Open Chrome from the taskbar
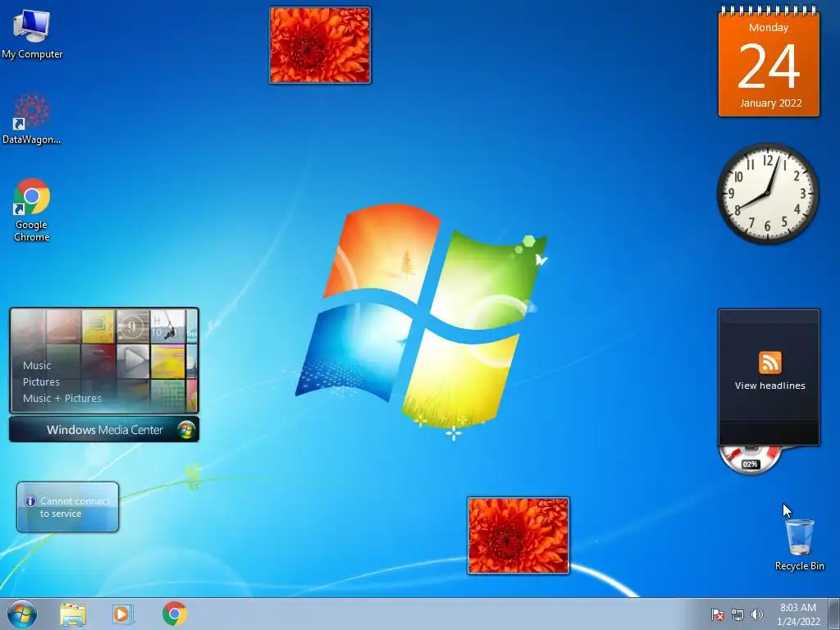This screenshot has width=840, height=630. point(174,614)
